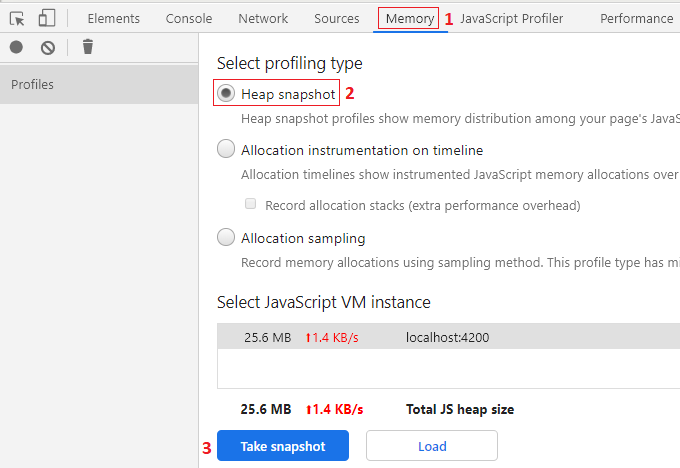680x468 pixels.
Task: Enable the Record allocation stacks checkbox
Action: 250,204
